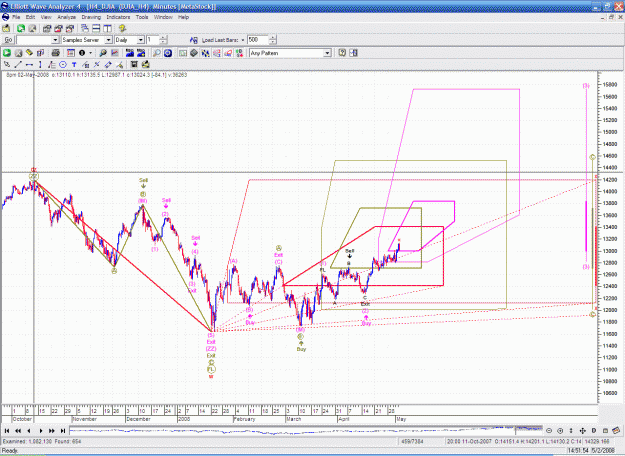The height and width of the screenshot is (456, 625).
Task: Expand the Any Pattern dropdown
Action: (x=327, y=53)
